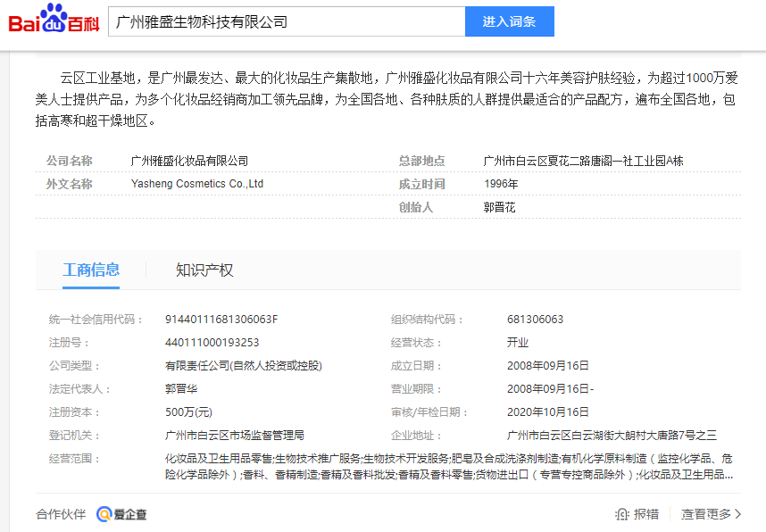
Task: Click business term 2008年09月16日-
Action: (x=550, y=389)
